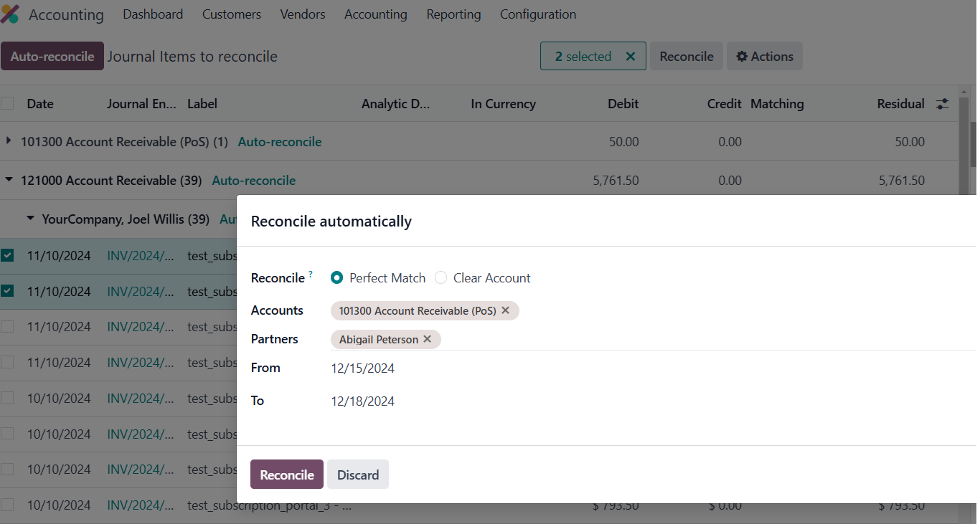Remove the 101300 Account Receivable (PoS) tag

click(505, 310)
